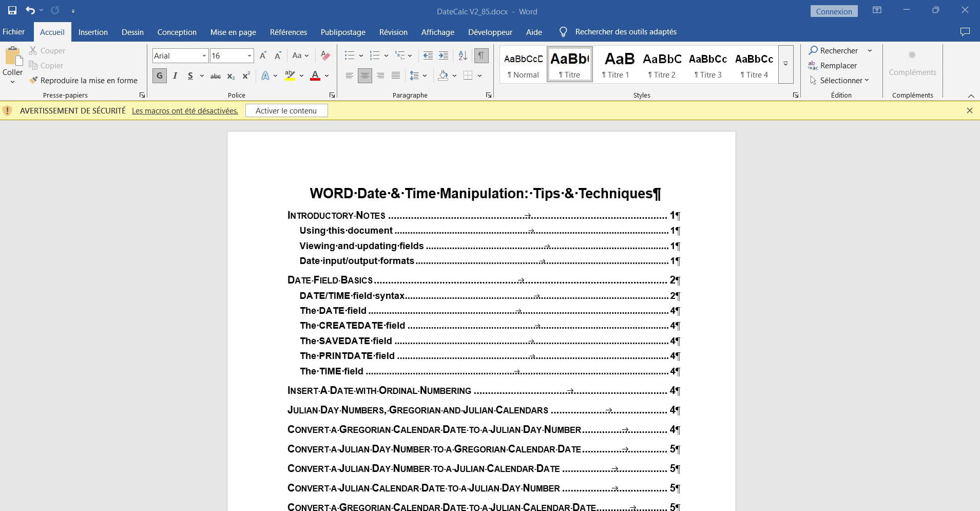Select the Normal style thumbnail
Screen dimensions: 980x511
click(523, 65)
